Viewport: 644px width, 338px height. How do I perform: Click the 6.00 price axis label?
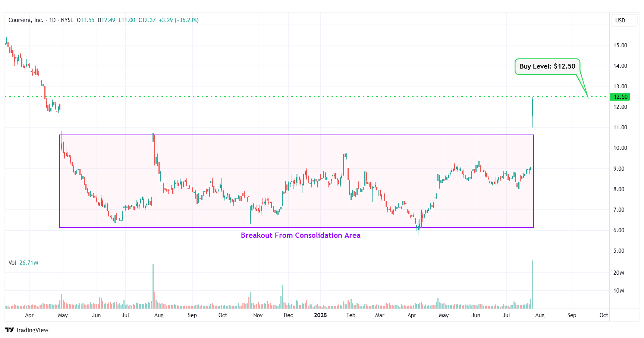click(x=619, y=230)
